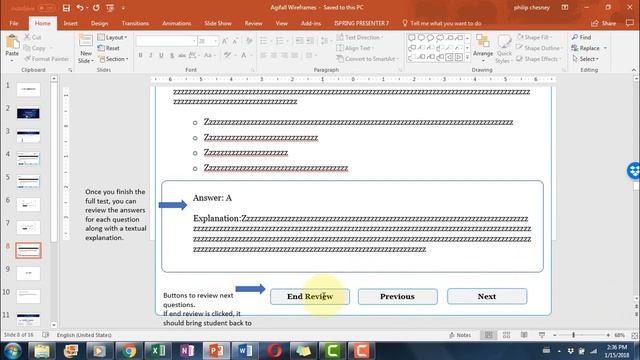Open the font size dropdown
The width and height of the screenshot is (640, 360).
pyautogui.click(x=215, y=41)
